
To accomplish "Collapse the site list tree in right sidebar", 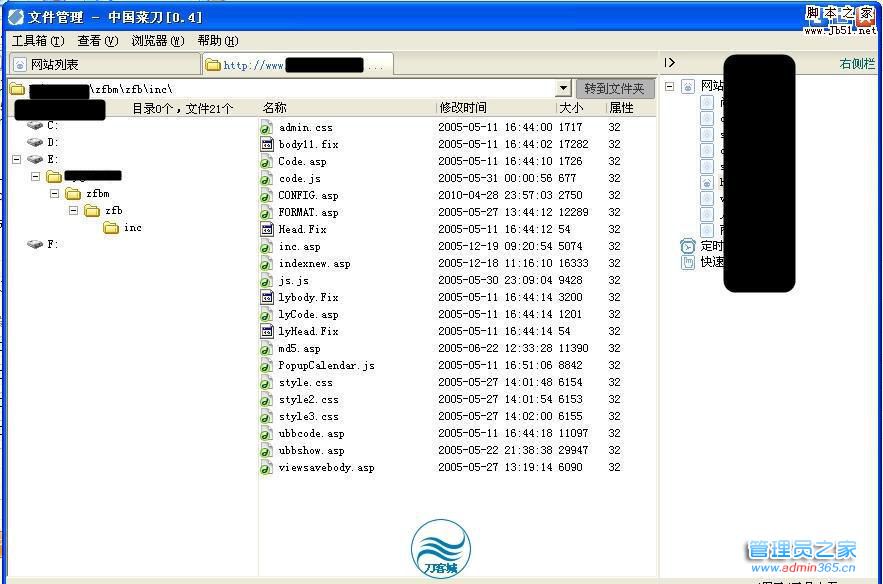I will click(670, 87).
